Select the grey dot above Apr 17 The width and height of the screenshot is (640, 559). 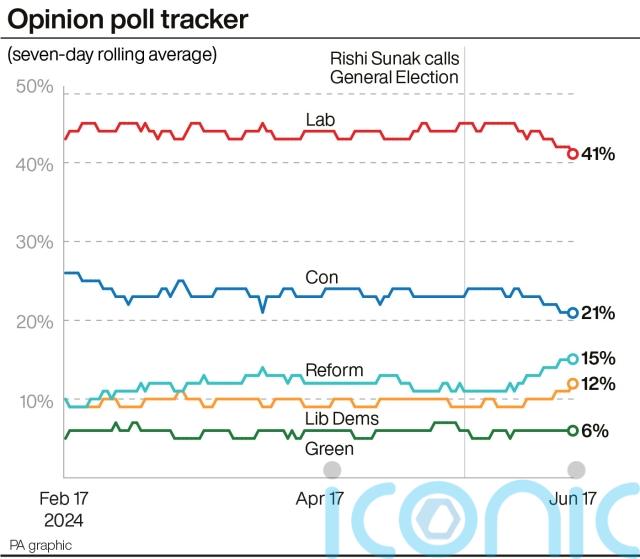pyautogui.click(x=332, y=470)
